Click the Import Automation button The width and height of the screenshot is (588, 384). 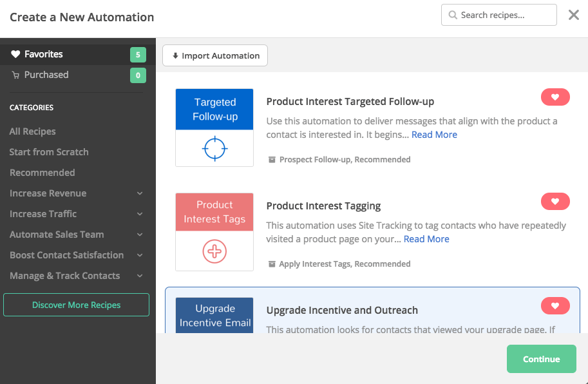point(215,56)
